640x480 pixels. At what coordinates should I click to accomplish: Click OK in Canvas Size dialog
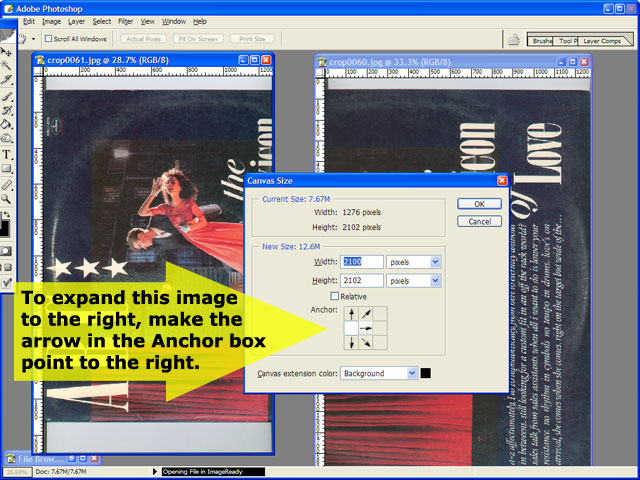coord(479,204)
